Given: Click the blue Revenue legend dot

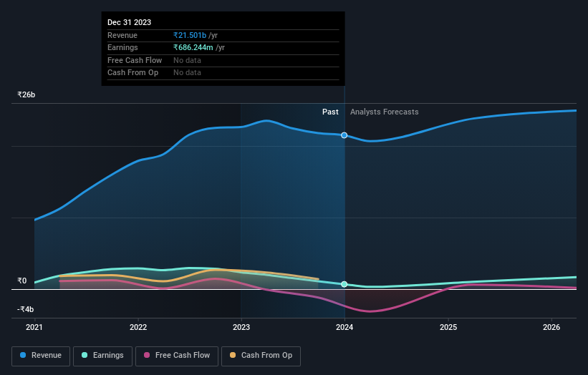Looking at the screenshot, I should (x=23, y=355).
